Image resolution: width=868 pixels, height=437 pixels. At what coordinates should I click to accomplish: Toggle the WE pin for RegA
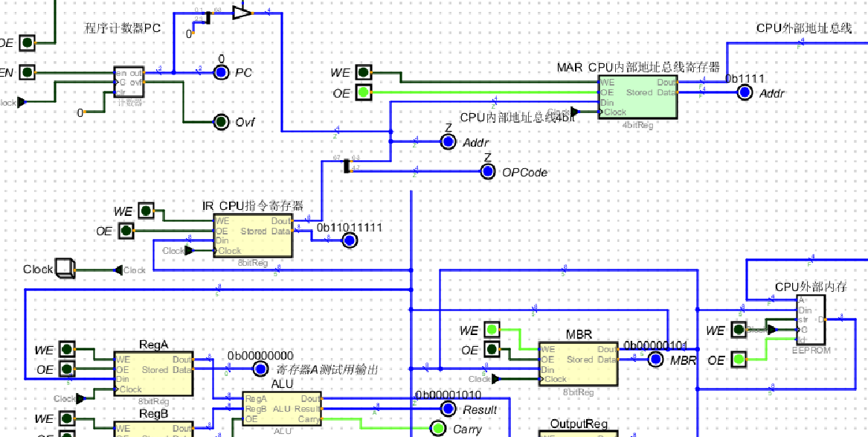pos(66,349)
